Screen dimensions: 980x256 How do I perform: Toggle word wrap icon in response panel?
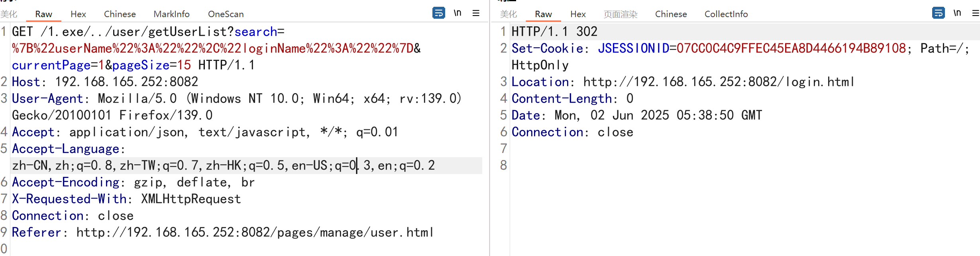click(938, 13)
